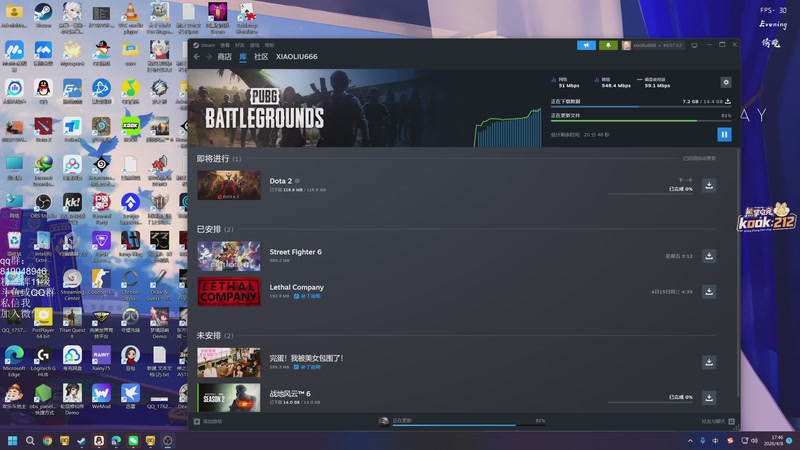The height and width of the screenshot is (450, 800).
Task: Click Dota 2 info icon beside title
Action: click(x=297, y=181)
